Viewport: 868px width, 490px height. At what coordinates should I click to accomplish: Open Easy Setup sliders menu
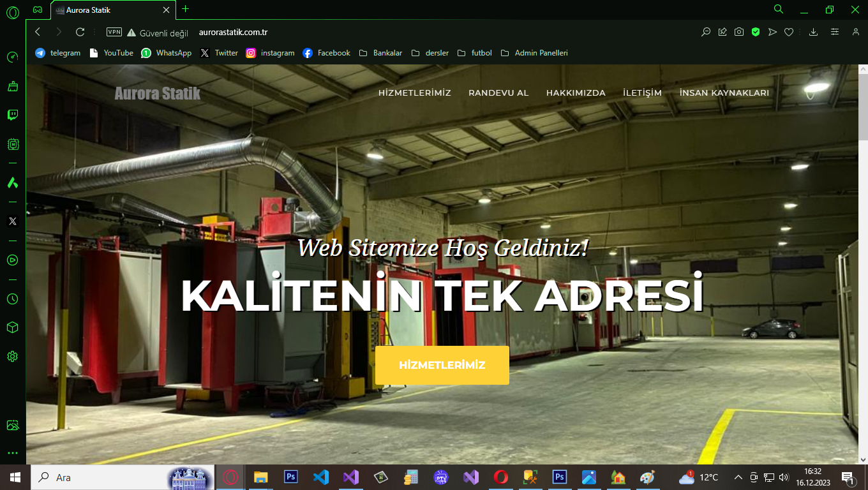(x=835, y=32)
